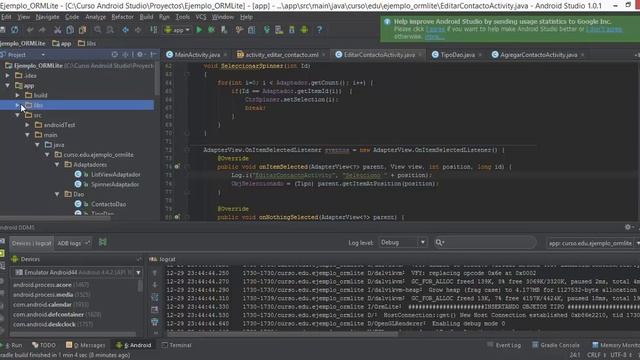Click logcat down arrow icon

tap(155, 285)
